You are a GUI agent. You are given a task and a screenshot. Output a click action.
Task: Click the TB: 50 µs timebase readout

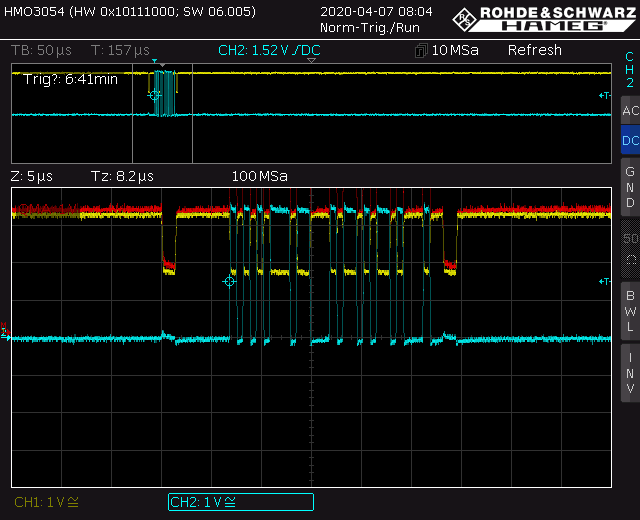(x=41, y=50)
